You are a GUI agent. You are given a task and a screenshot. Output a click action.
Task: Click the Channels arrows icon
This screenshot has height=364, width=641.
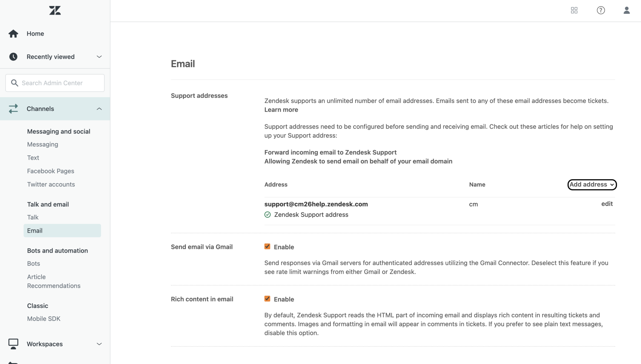13,109
